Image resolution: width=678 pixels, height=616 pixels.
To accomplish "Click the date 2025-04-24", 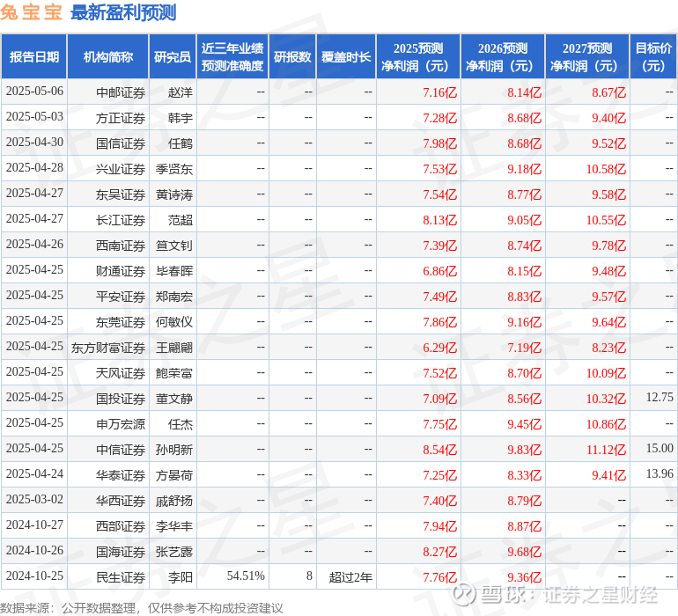I will click(x=34, y=473).
